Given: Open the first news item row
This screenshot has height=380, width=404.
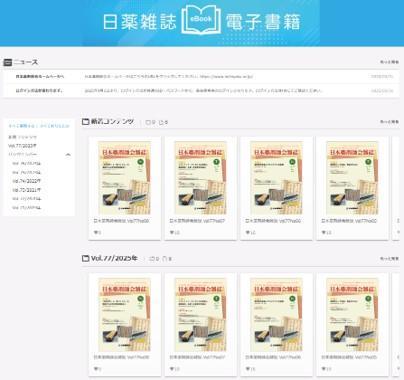Looking at the screenshot, I should pos(201,77).
